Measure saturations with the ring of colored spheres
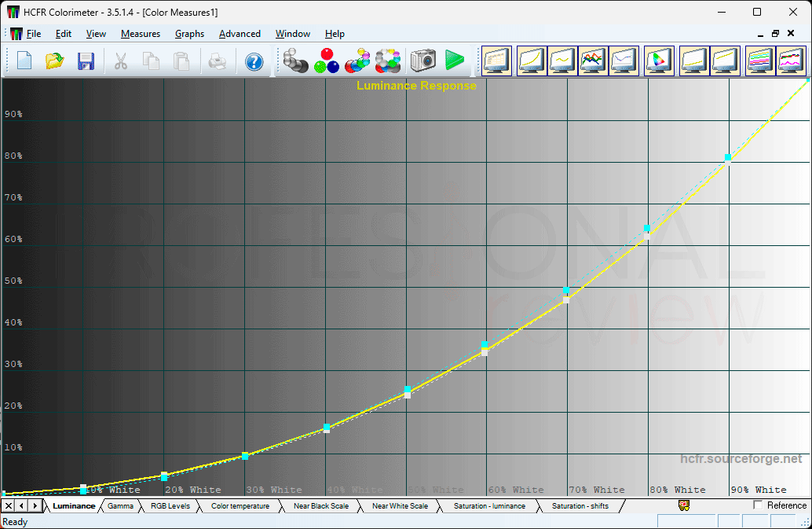This screenshot has height=529, width=812. coord(388,61)
